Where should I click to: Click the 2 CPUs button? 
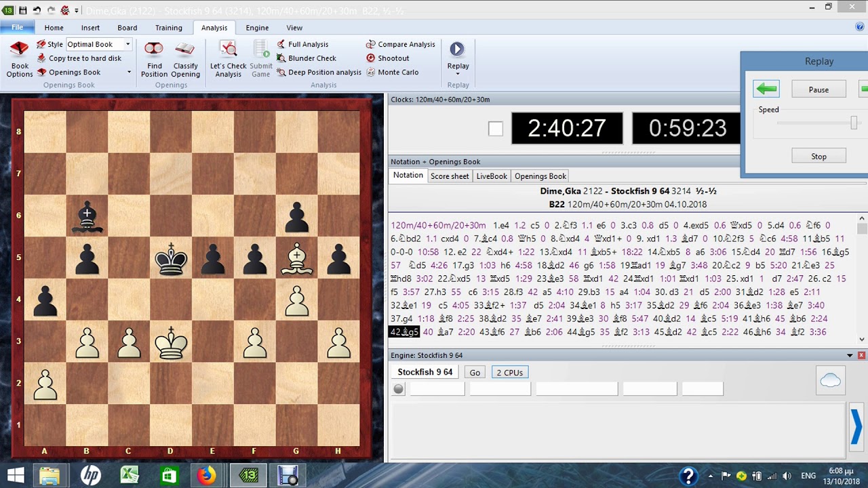(x=509, y=373)
